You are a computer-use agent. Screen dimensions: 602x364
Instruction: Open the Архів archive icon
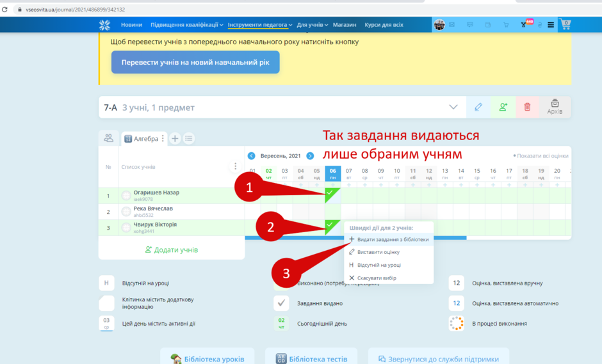555,107
